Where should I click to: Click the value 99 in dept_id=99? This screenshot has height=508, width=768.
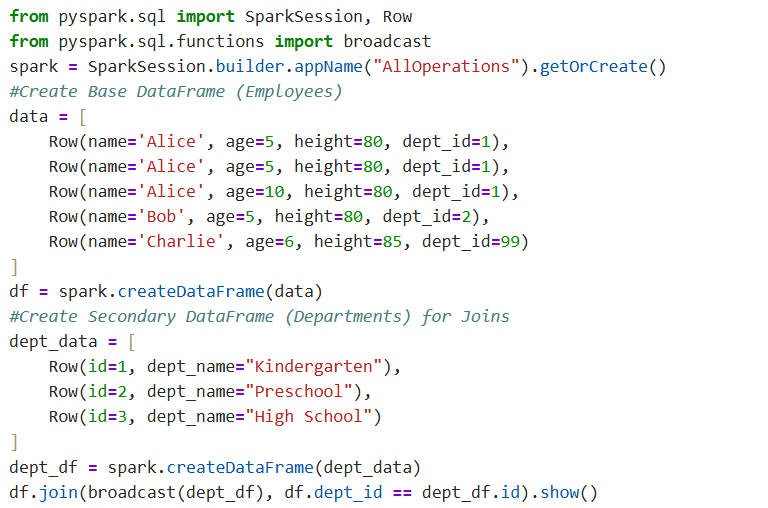point(510,242)
